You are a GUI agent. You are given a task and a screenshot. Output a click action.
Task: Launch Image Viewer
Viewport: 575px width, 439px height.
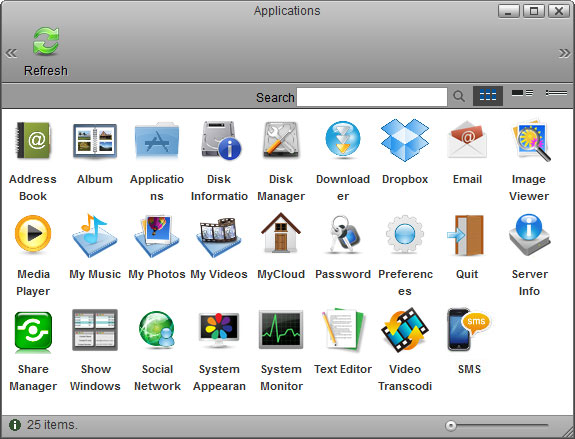[x=531, y=140]
